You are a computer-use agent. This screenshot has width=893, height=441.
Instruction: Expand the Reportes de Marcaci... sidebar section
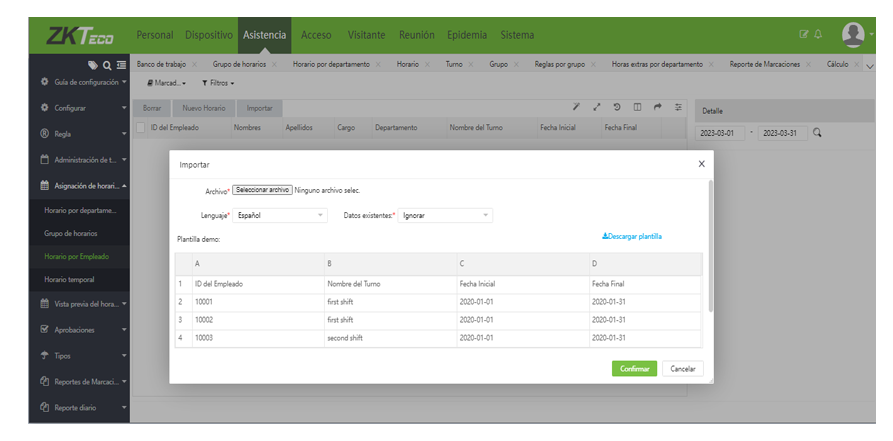click(x=83, y=381)
